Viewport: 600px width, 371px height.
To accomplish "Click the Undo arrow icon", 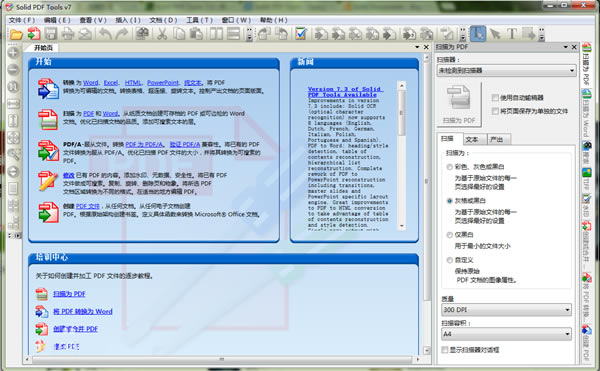I will [x=105, y=34].
